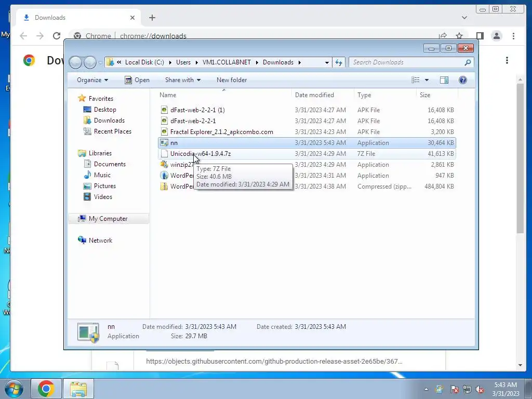532x399 pixels.
Task: Open recent pages dropdown beside navigation buttons
Action: 100,63
